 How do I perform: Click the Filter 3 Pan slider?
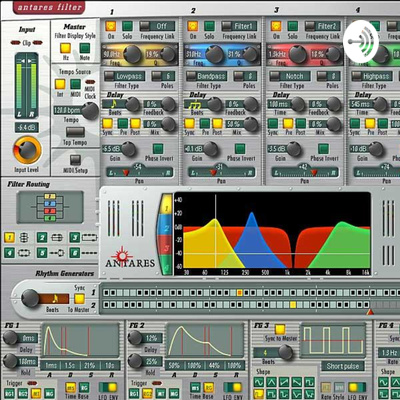pyautogui.click(x=305, y=172)
